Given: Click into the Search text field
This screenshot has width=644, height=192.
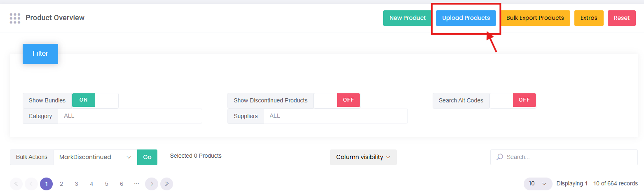Looking at the screenshot, I should click(x=569, y=157).
